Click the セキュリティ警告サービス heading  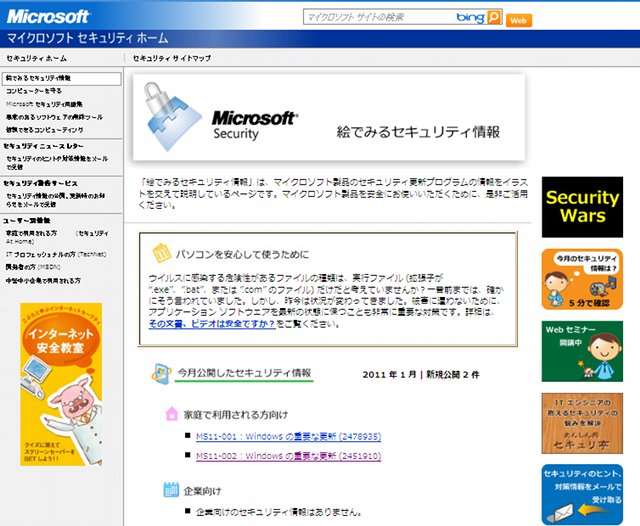click(x=40, y=184)
